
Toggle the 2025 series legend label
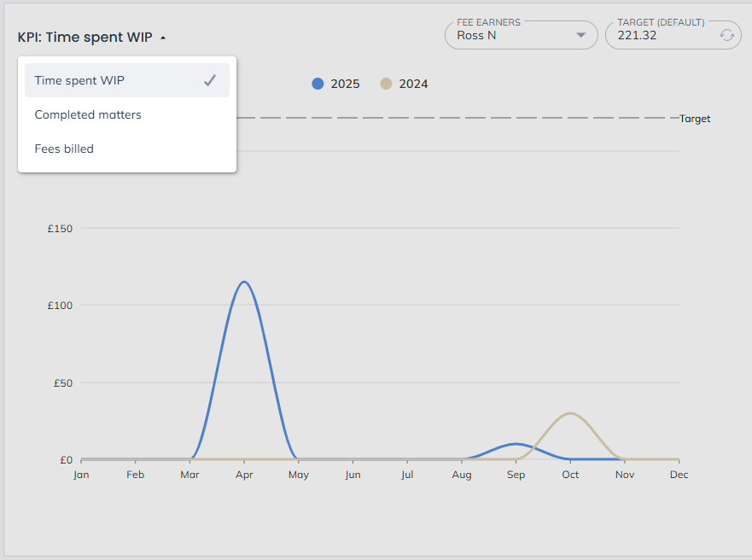pos(345,84)
